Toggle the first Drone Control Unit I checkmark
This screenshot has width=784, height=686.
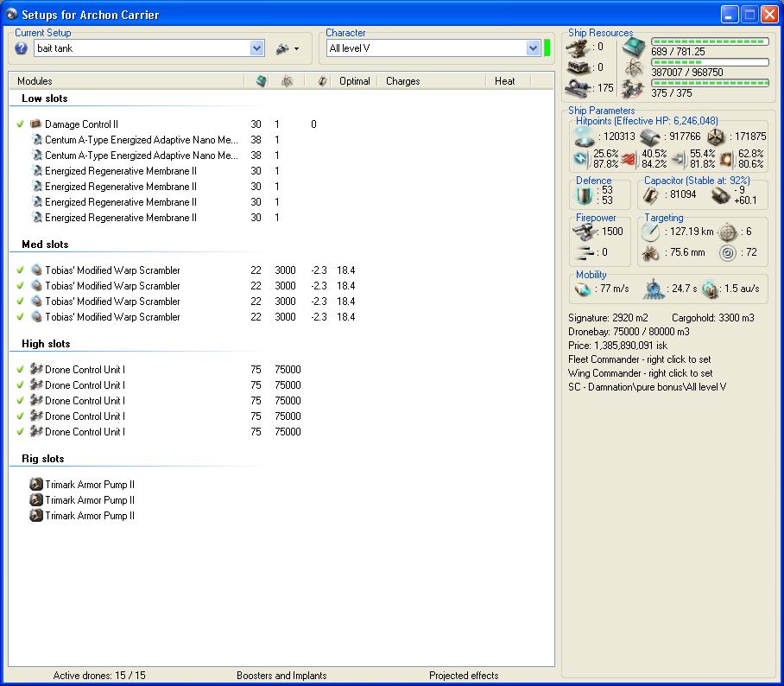[20, 369]
